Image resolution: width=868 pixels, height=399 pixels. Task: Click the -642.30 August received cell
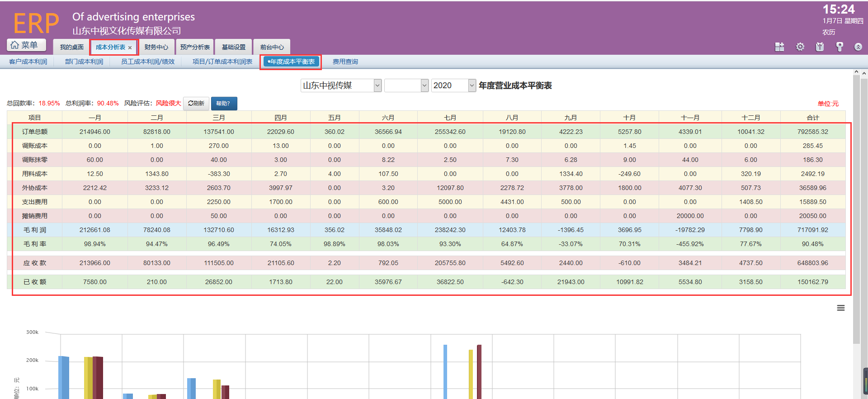pos(512,282)
